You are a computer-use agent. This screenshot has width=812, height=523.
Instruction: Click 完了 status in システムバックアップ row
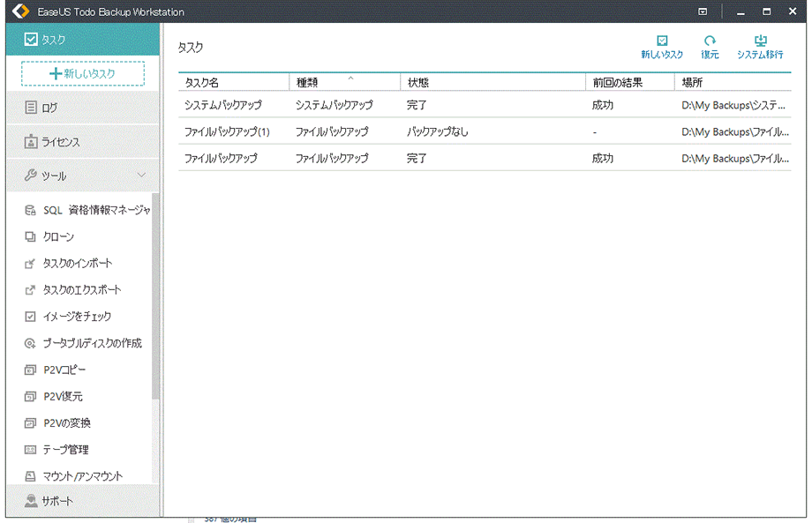(x=417, y=105)
